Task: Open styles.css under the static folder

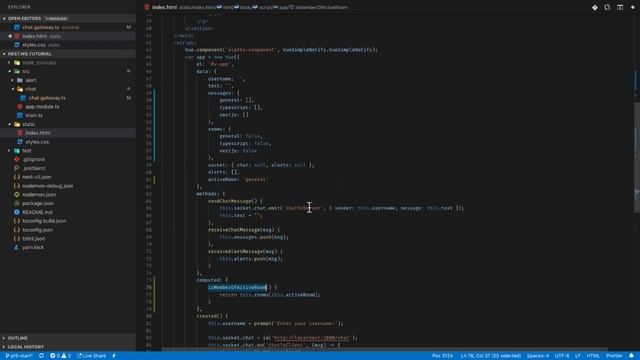Action: click(x=37, y=142)
